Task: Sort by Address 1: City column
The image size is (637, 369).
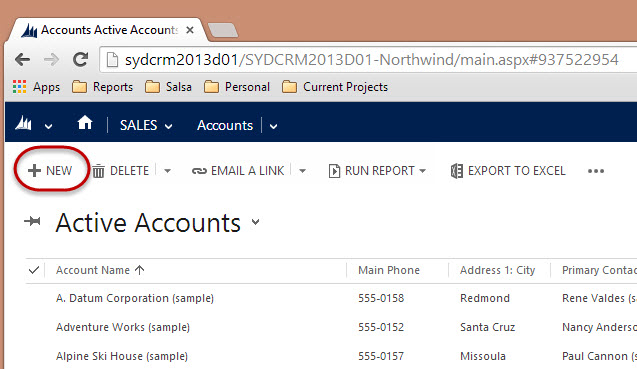Action: click(x=497, y=270)
